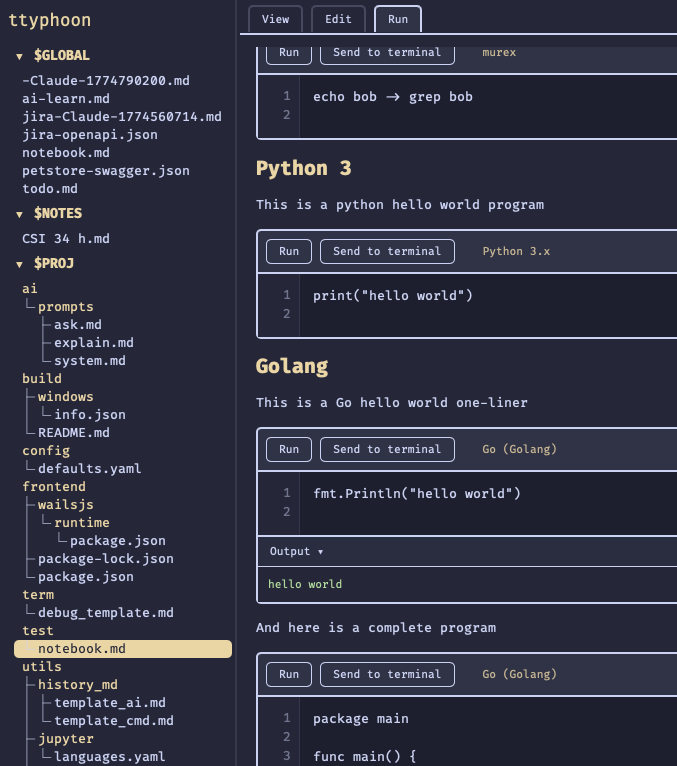Send package main block to terminal
The width and height of the screenshot is (677, 766).
click(387, 674)
